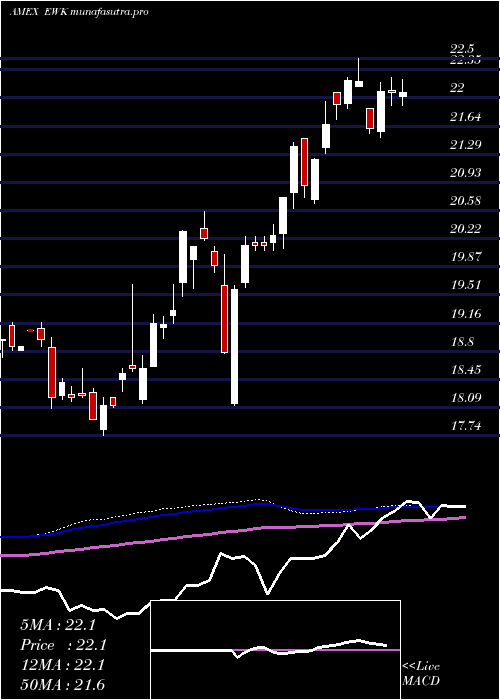Image resolution: width=500 pixels, height=700 pixels.
Task: Click the 20.93 price level label
Action: [466, 172]
